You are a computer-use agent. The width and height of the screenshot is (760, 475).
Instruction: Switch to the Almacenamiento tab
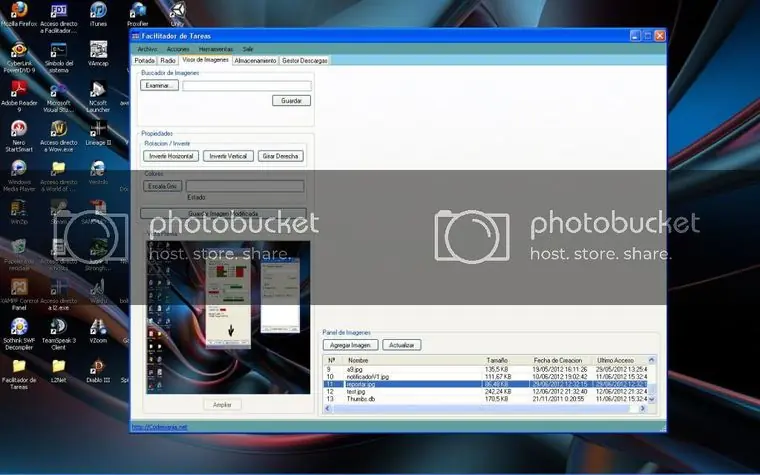tap(255, 61)
